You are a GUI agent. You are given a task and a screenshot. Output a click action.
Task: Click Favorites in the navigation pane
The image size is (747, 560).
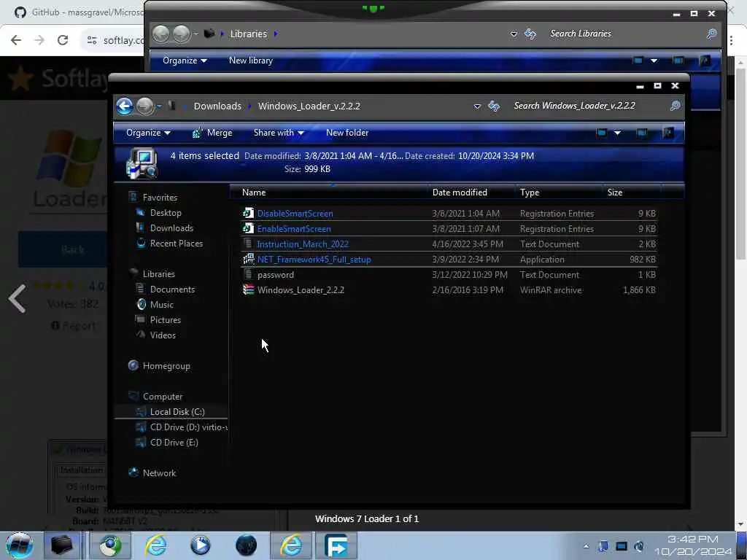tap(160, 197)
